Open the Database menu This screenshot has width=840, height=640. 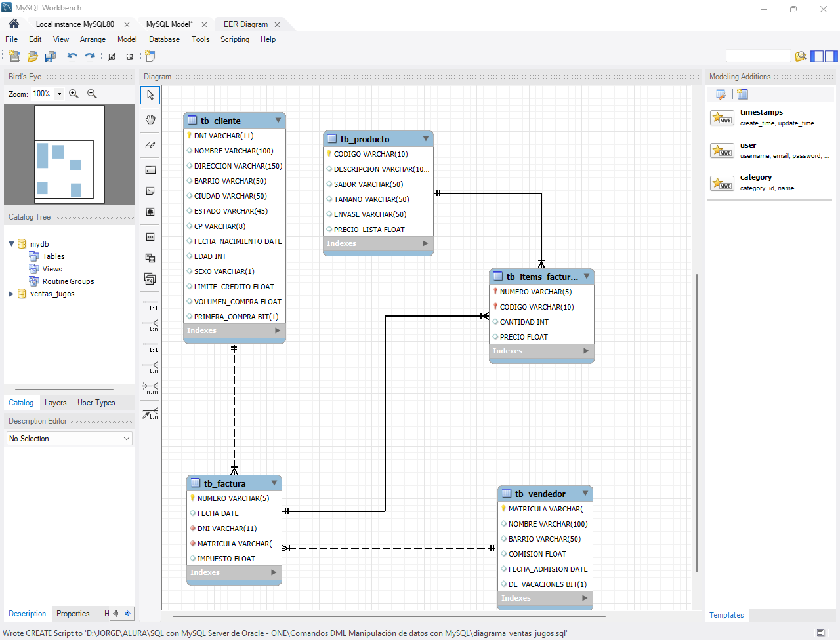[164, 39]
